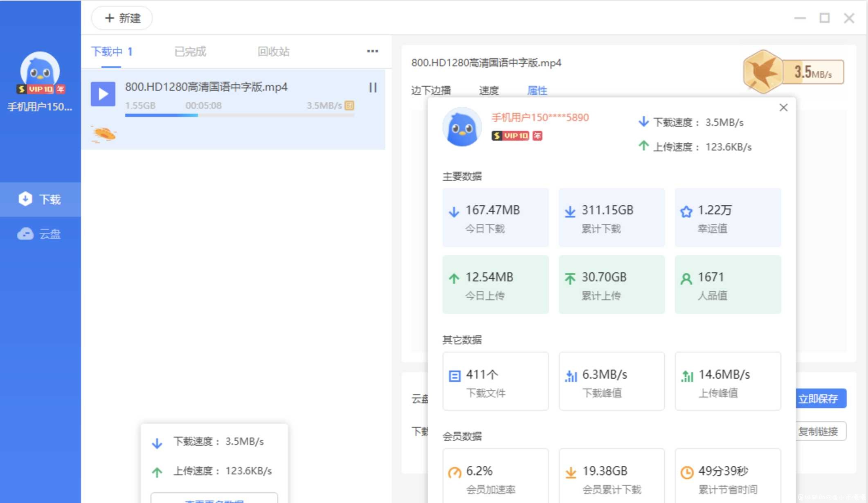Click the popup VIP10 年 badge

(517, 136)
